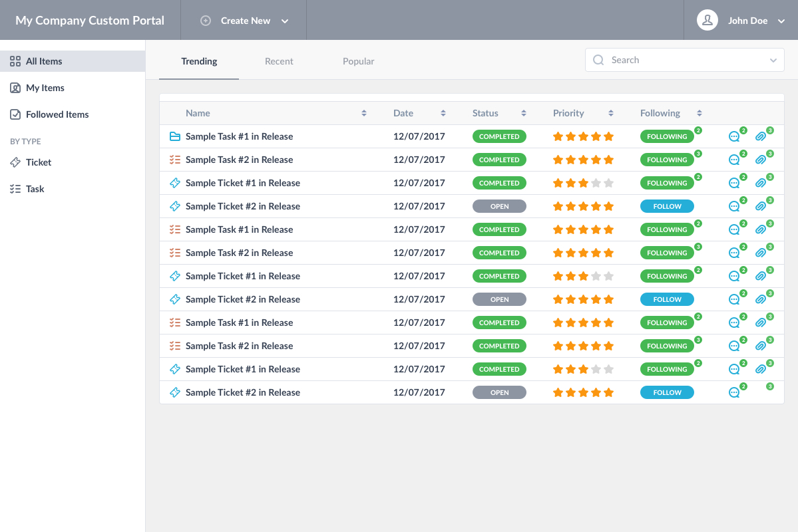The height and width of the screenshot is (532, 798).
Task: Toggle the Follow button in the last row
Action: [x=667, y=392]
